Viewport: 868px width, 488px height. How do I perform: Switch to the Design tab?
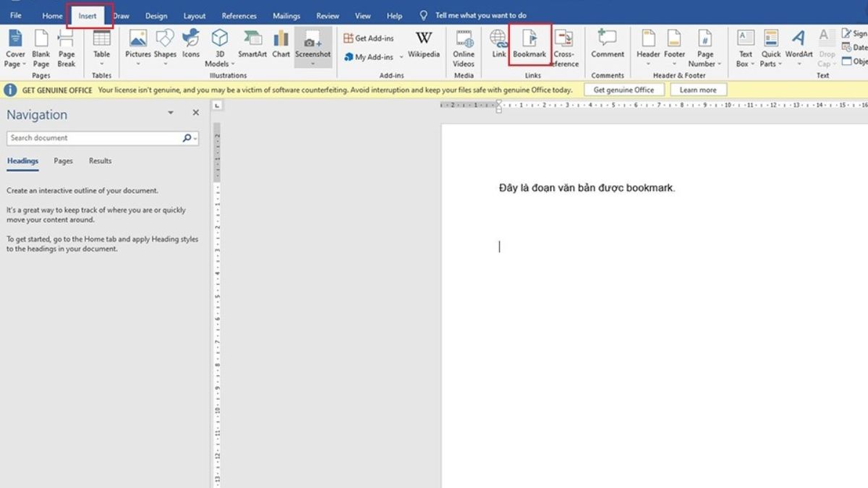coord(156,16)
